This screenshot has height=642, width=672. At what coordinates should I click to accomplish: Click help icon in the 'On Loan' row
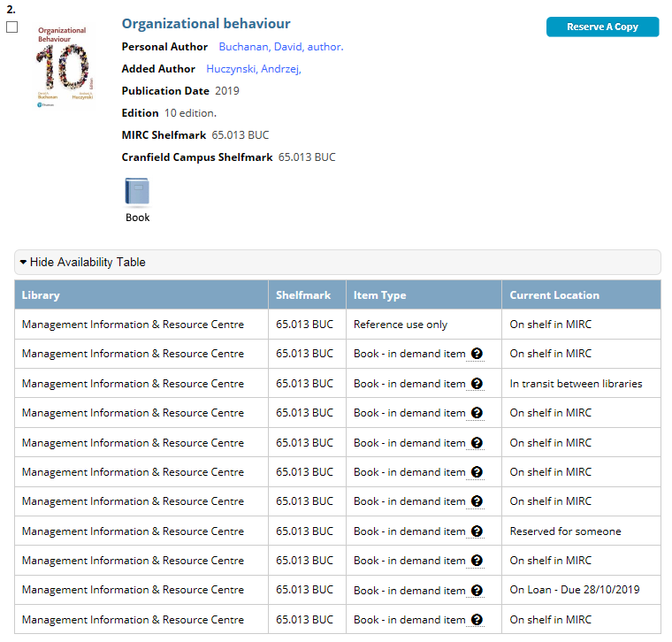(477, 591)
